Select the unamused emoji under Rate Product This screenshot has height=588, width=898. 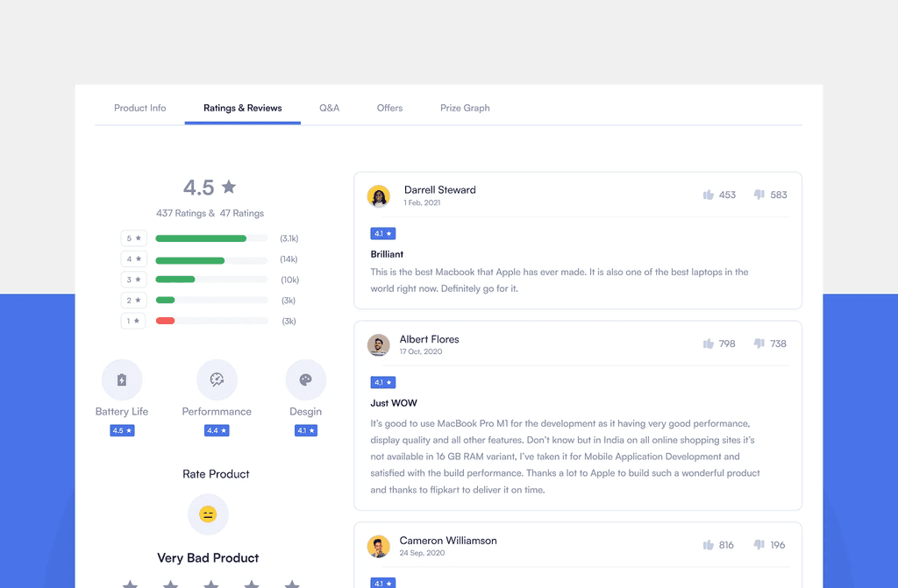(208, 514)
